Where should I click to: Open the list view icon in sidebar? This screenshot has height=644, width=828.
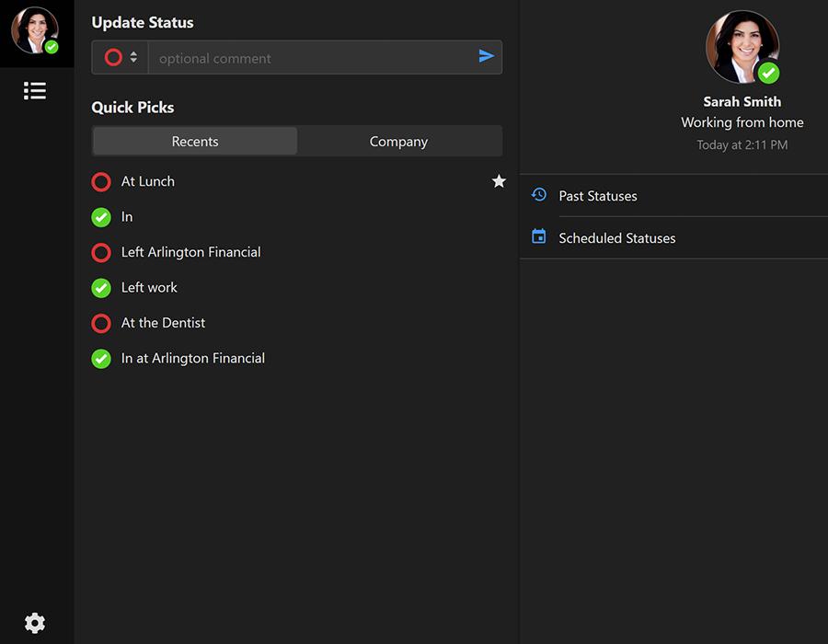tap(35, 90)
